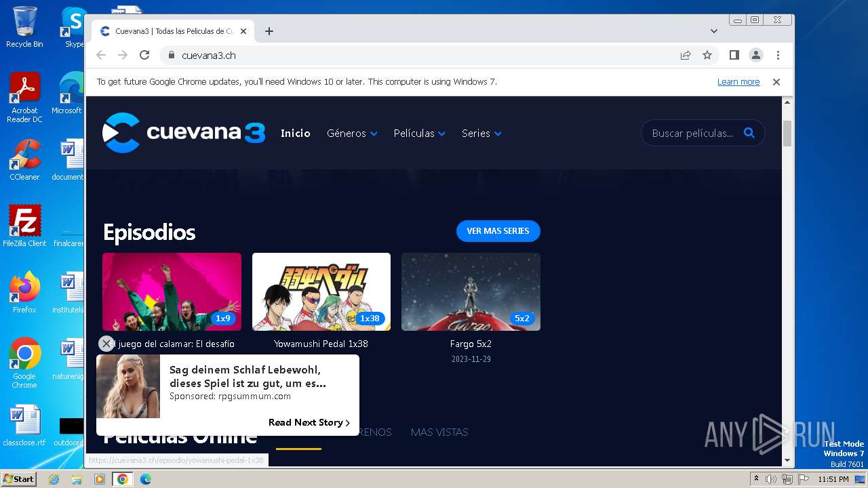The width and height of the screenshot is (868, 488).
Task: Open the Recycle Bin desktop icon
Action: tap(24, 27)
